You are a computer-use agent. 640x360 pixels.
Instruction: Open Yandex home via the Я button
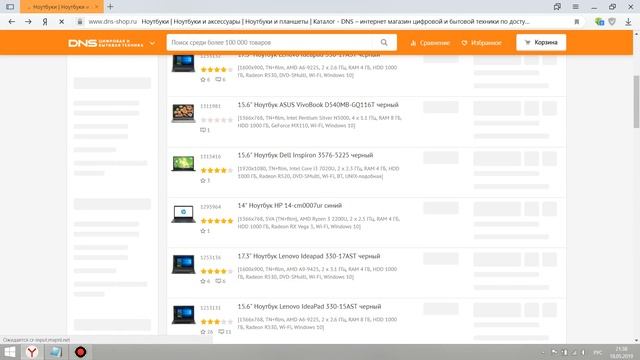(x=45, y=22)
